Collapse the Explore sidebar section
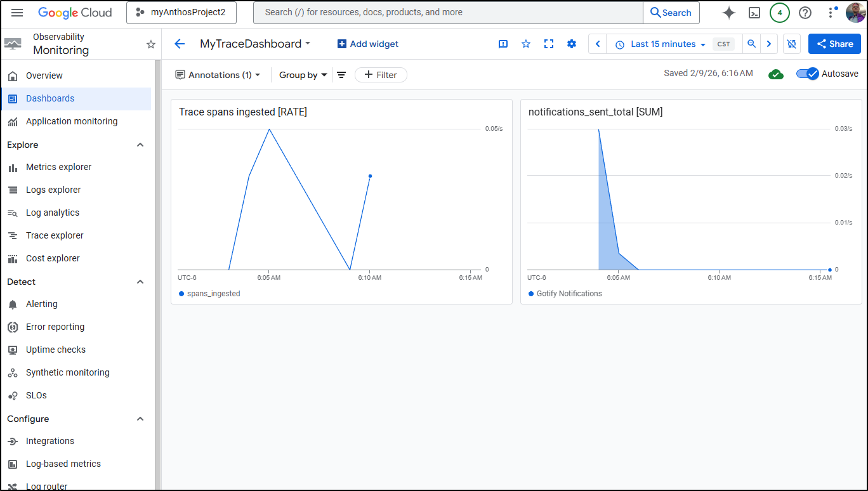This screenshot has height=491, width=868. (x=140, y=145)
